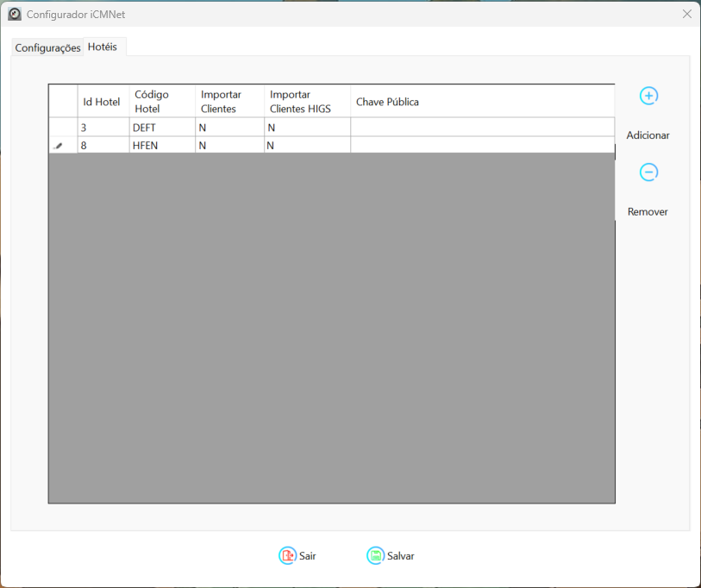701x588 pixels.
Task: Click Importar Clientes HIGS cell in DEFT row
Action: (308, 128)
